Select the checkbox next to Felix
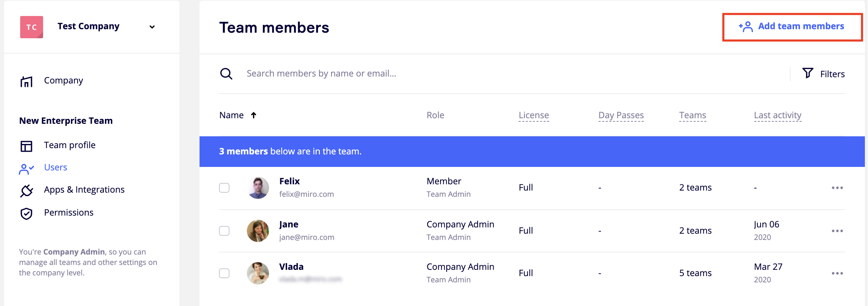Viewport: 868px width, 306px height. (224, 188)
